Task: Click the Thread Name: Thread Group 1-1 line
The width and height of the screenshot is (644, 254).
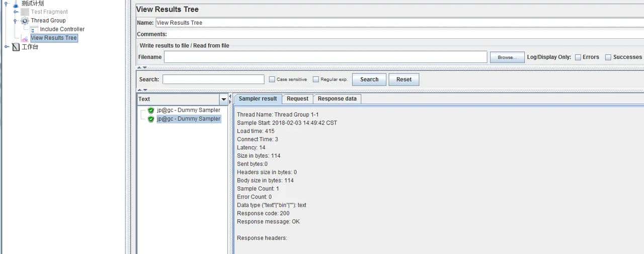Action: pyautogui.click(x=278, y=115)
